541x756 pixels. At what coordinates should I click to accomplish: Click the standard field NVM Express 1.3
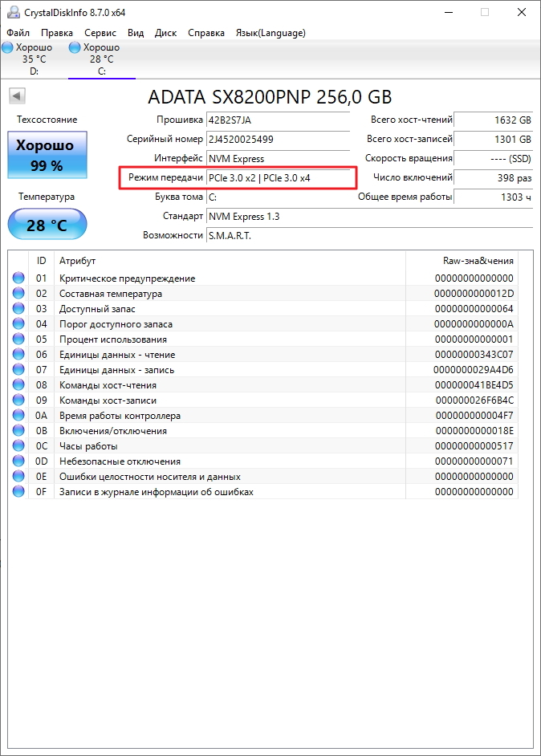coord(369,217)
